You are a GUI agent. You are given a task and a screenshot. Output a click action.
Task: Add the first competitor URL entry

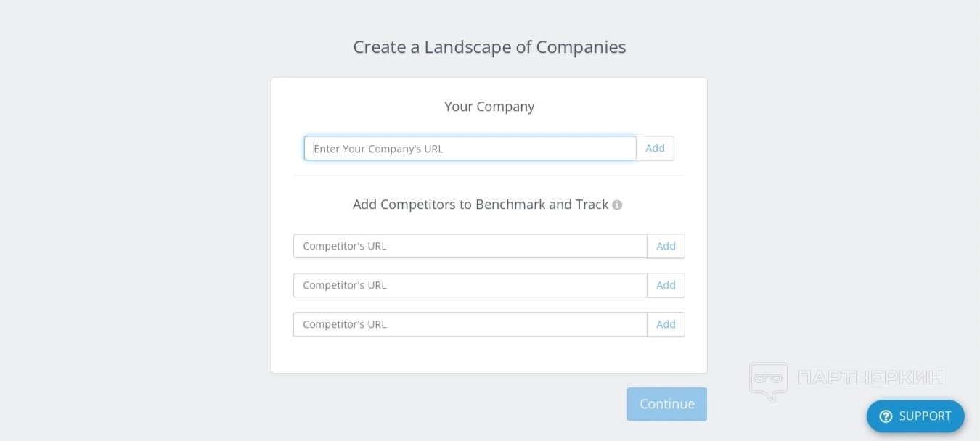tap(666, 246)
